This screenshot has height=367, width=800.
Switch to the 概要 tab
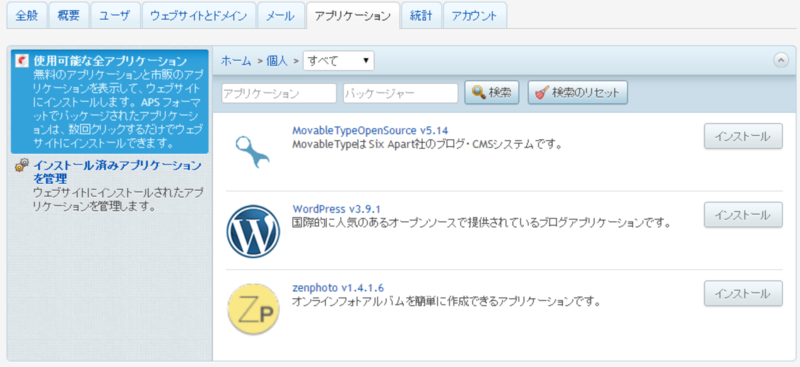point(68,15)
